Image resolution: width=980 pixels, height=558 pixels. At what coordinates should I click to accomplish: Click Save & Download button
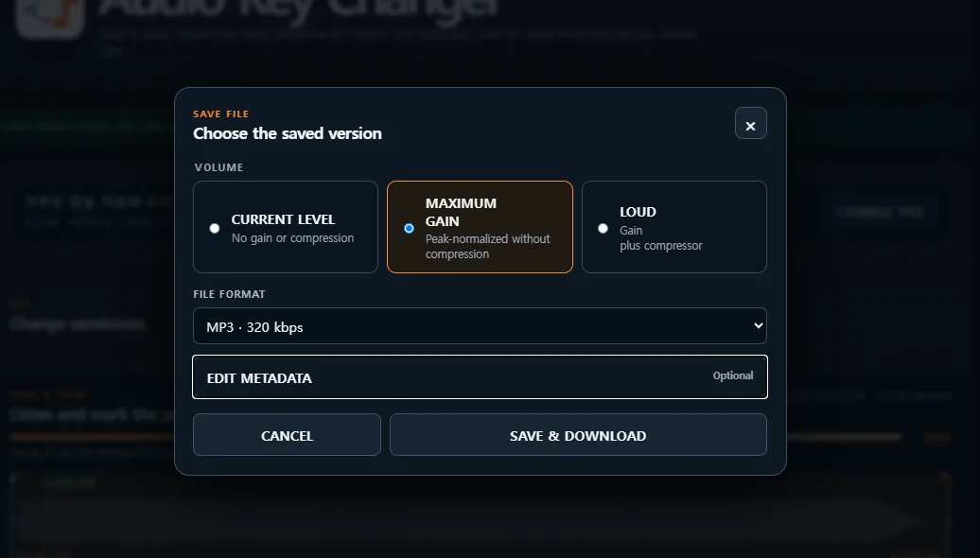point(578,435)
